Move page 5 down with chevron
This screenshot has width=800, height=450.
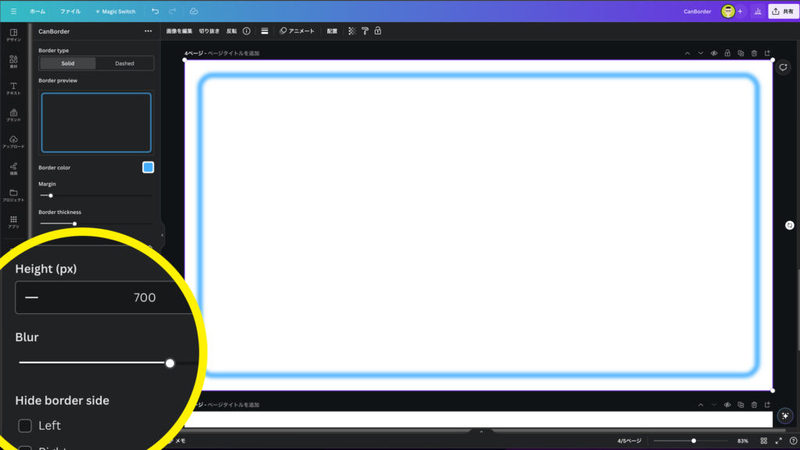pos(714,405)
